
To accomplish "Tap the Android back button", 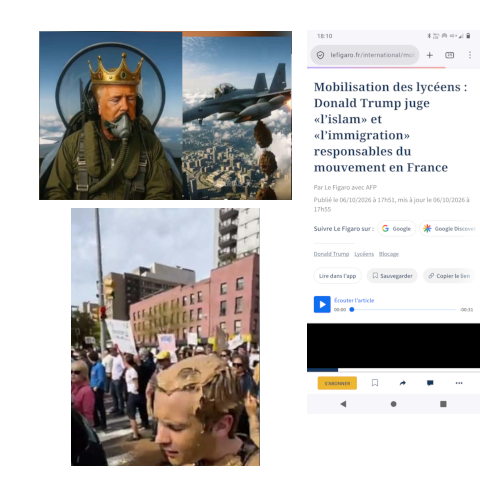I will pos(343,404).
